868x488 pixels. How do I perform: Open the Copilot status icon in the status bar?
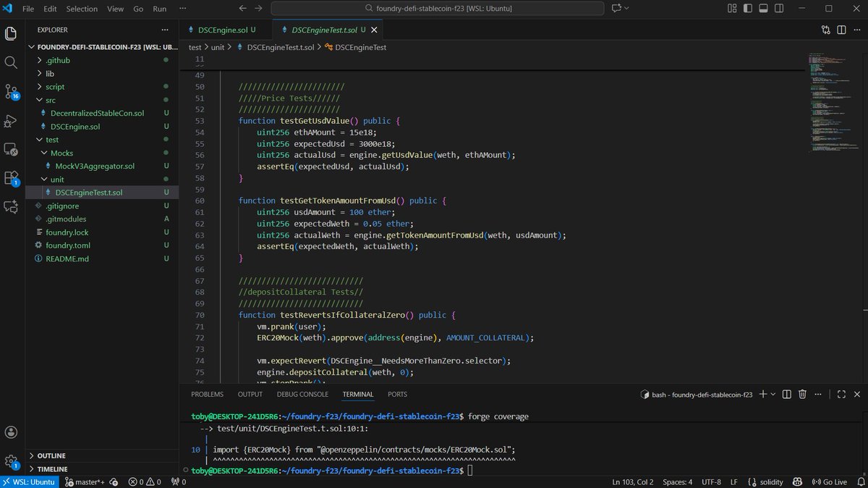pos(796,481)
